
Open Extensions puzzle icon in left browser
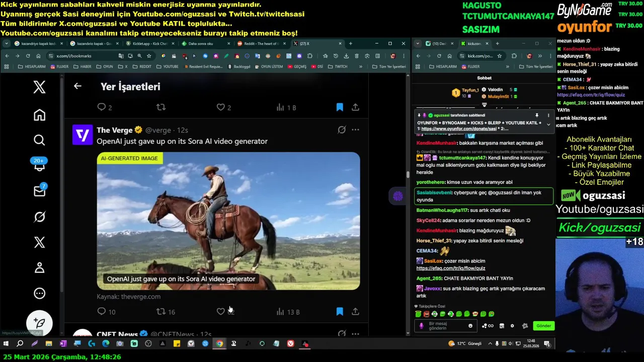(310, 56)
